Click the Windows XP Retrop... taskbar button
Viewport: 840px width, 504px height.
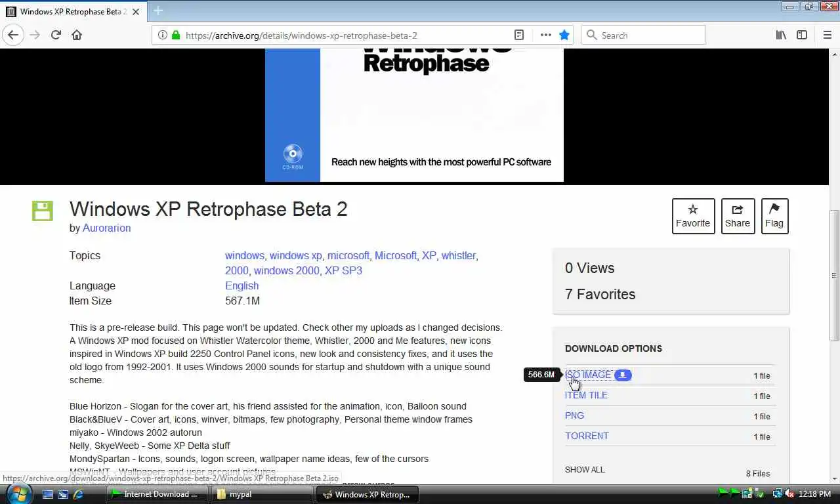coord(367,494)
